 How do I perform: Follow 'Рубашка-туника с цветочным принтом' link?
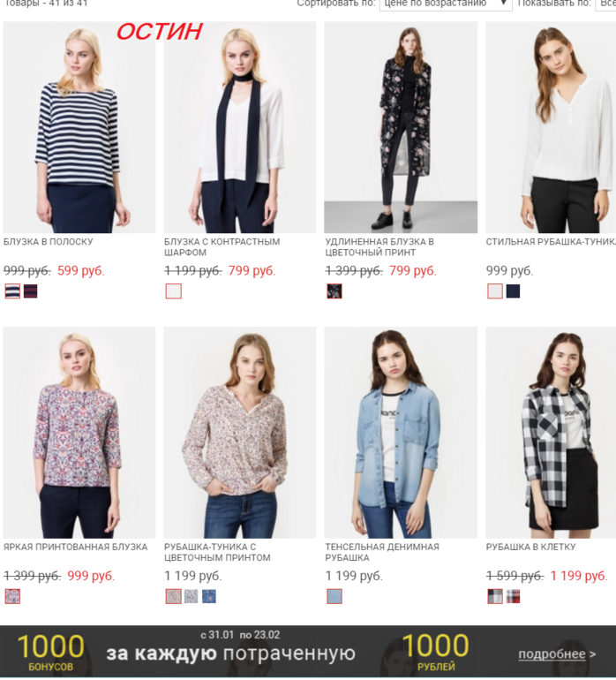tap(217, 552)
